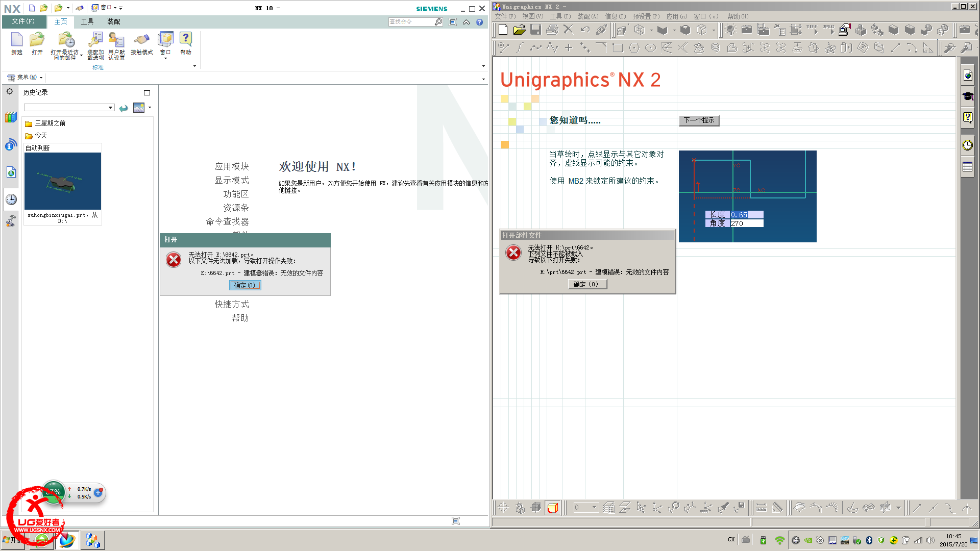This screenshot has width=980, height=551.
Task: Switch to the 装配 ribbon tab
Action: tap(114, 21)
